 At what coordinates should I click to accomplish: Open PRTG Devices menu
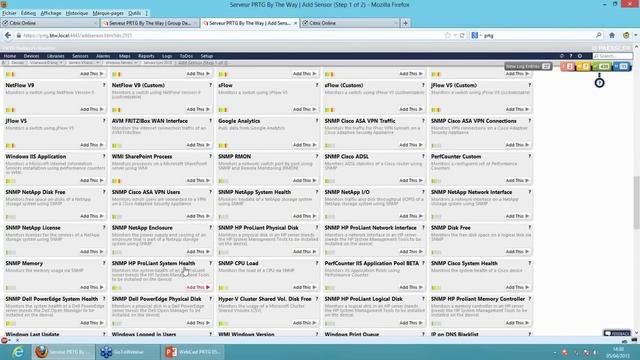pyautogui.click(x=31, y=56)
